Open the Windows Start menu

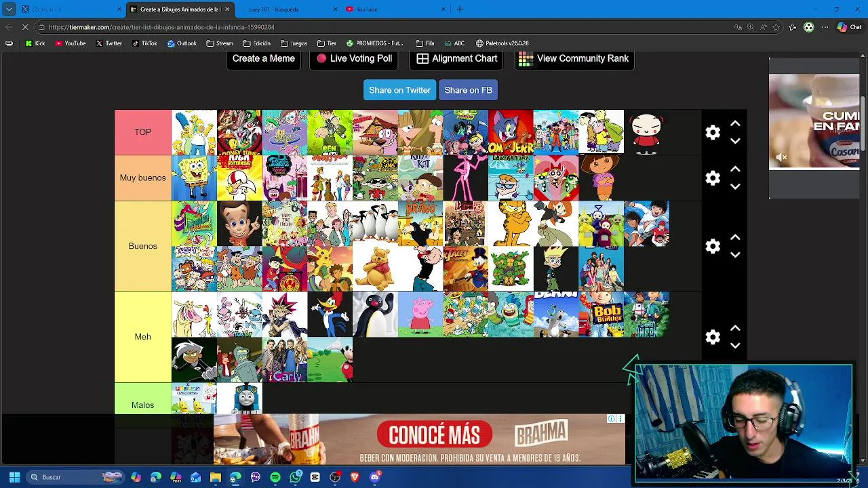[14, 477]
